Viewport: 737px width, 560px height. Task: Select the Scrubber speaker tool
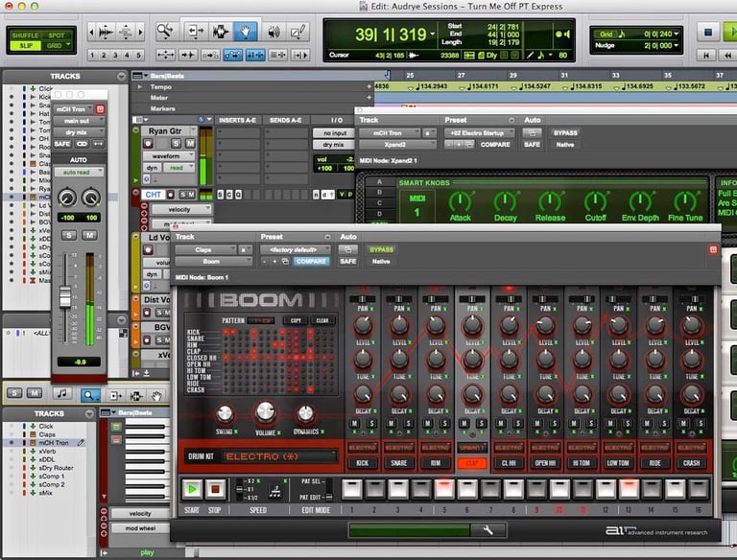coord(274,32)
